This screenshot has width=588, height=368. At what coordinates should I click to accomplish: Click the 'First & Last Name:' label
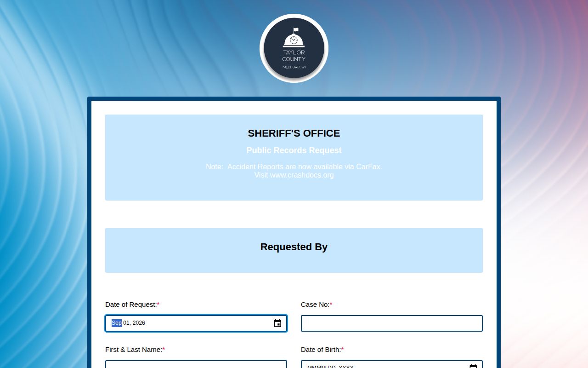[135, 350]
